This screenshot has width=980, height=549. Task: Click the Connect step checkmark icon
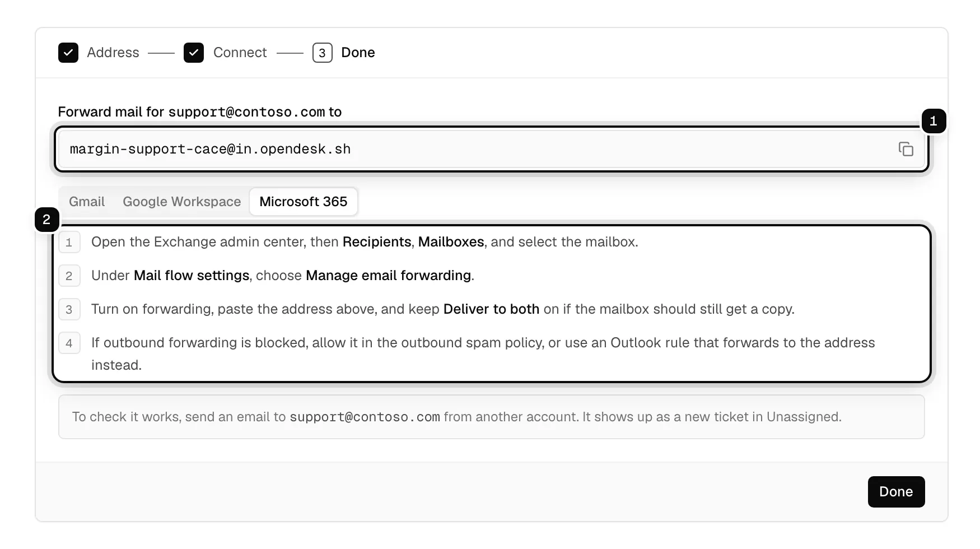[194, 53]
